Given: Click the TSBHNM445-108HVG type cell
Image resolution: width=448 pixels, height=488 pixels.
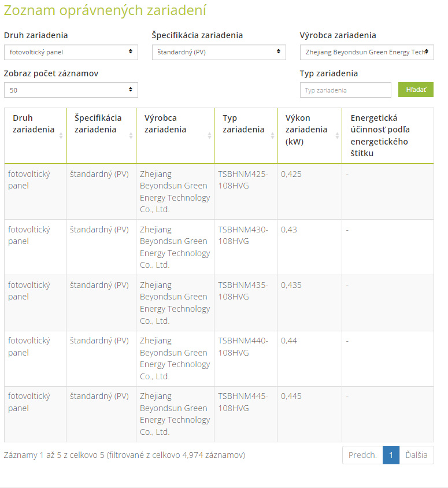Looking at the screenshot, I should [246, 414].
